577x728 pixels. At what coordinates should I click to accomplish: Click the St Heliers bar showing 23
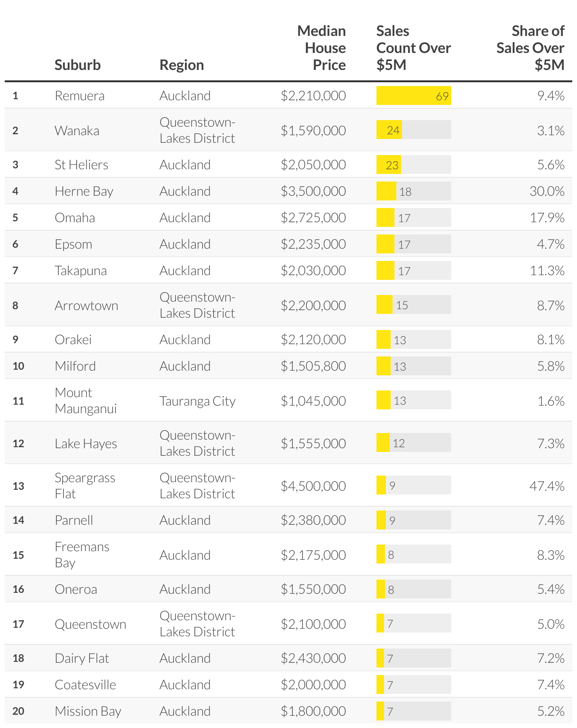coord(389,165)
